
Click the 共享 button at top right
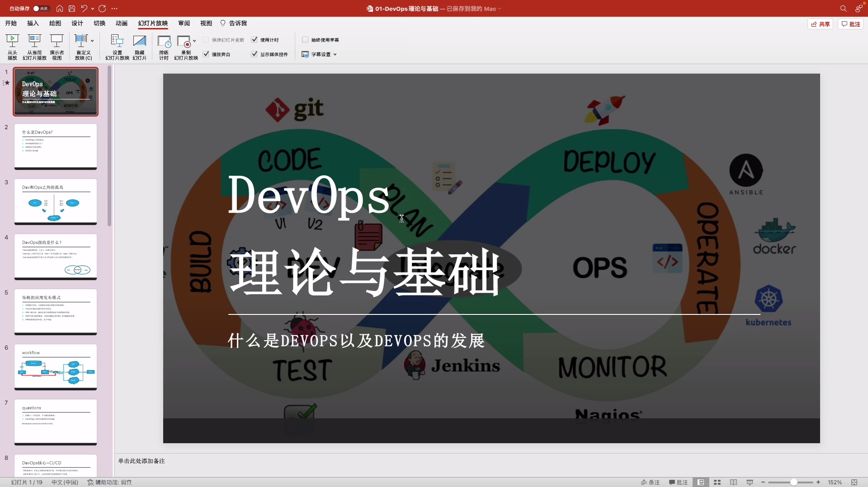821,24
